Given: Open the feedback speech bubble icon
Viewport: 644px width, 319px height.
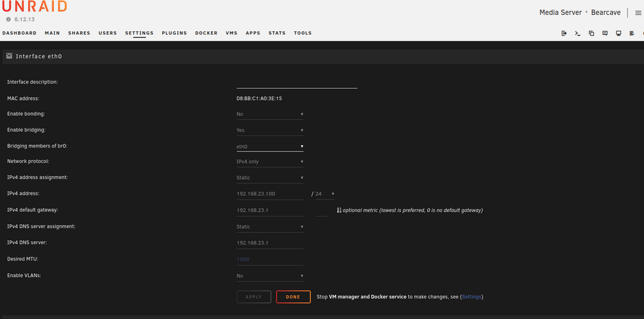Looking at the screenshot, I should point(605,34).
